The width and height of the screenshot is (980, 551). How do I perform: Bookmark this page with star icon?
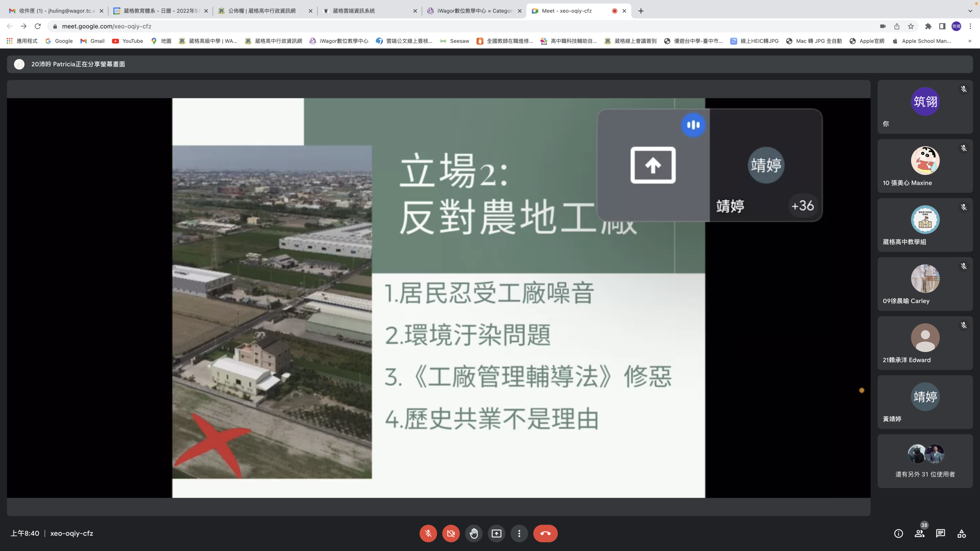coord(911,26)
